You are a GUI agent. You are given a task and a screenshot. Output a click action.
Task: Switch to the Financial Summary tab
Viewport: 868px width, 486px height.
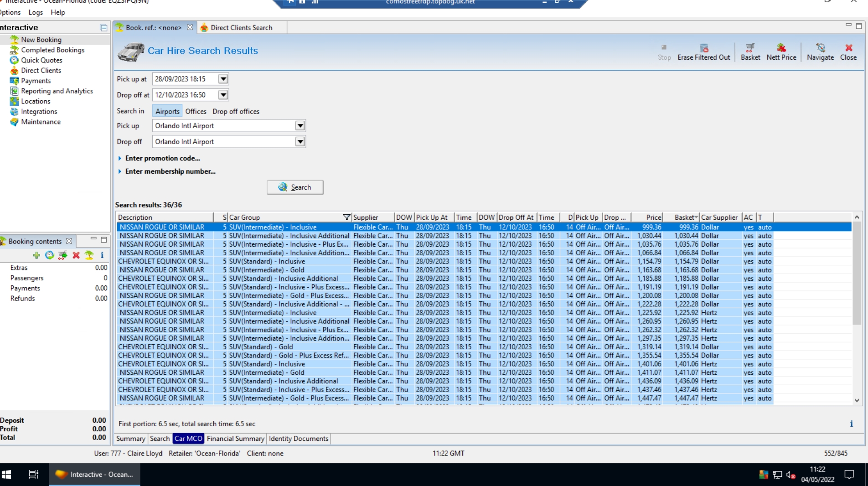[235, 439]
